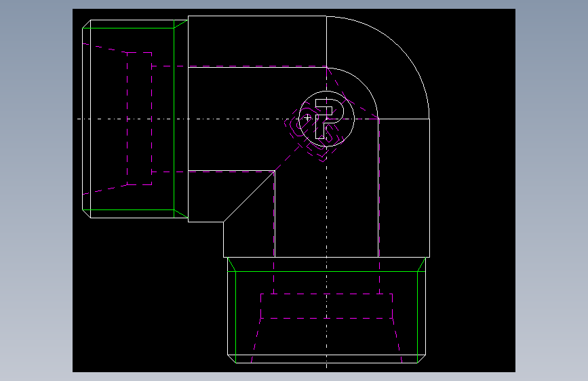Open the elbow fitting CAD drawing preview

[294, 190]
